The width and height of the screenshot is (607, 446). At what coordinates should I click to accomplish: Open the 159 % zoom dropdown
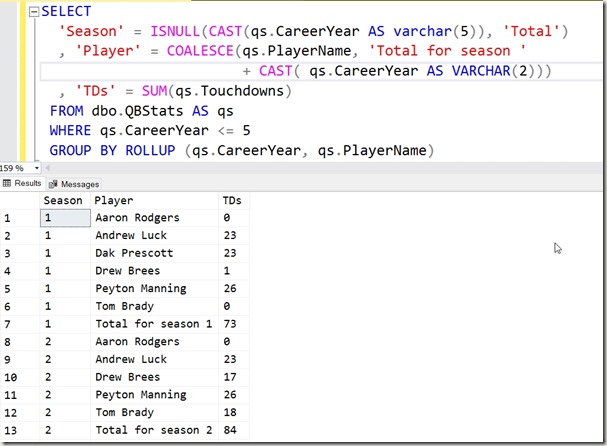coord(37,168)
